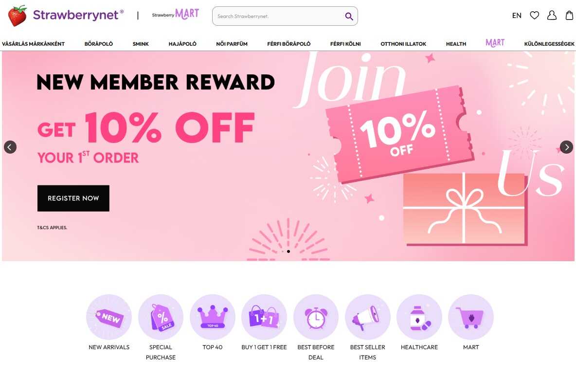The width and height of the screenshot is (576, 392).
Task: Open the user account icon
Action: coord(552,16)
